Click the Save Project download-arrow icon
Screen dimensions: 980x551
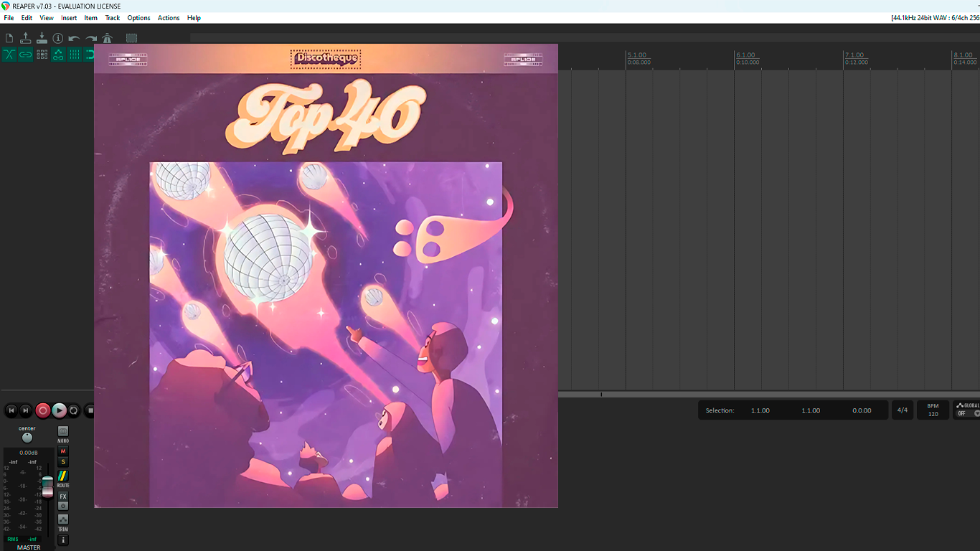42,38
